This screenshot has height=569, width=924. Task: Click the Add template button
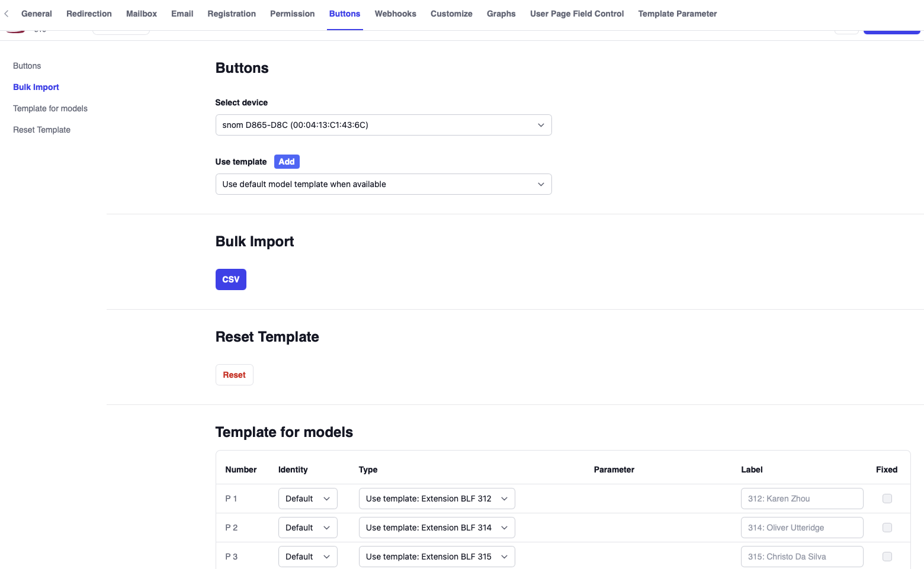pyautogui.click(x=287, y=161)
